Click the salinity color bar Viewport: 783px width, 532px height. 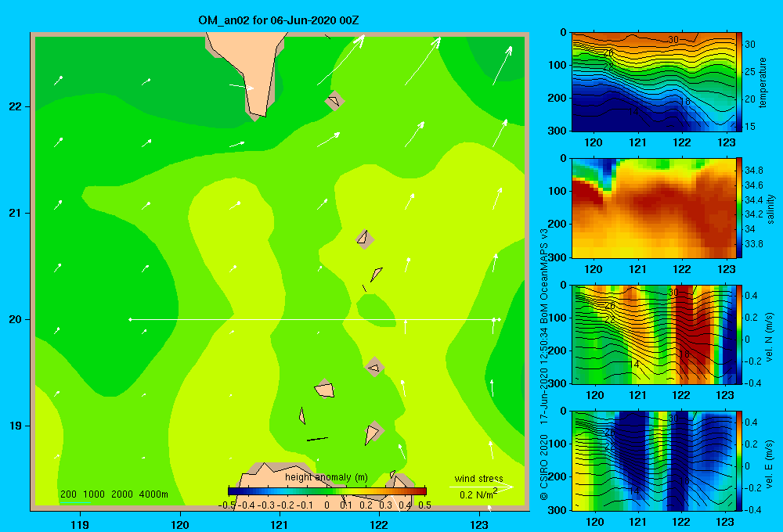coord(739,208)
